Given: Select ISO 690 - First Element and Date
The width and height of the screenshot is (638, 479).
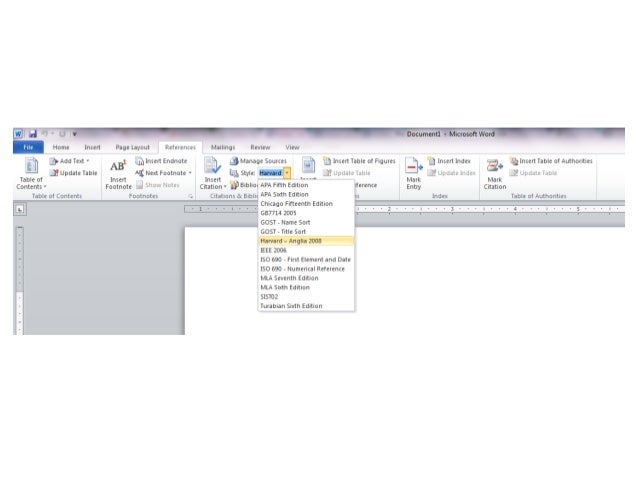Looking at the screenshot, I should pos(306,260).
